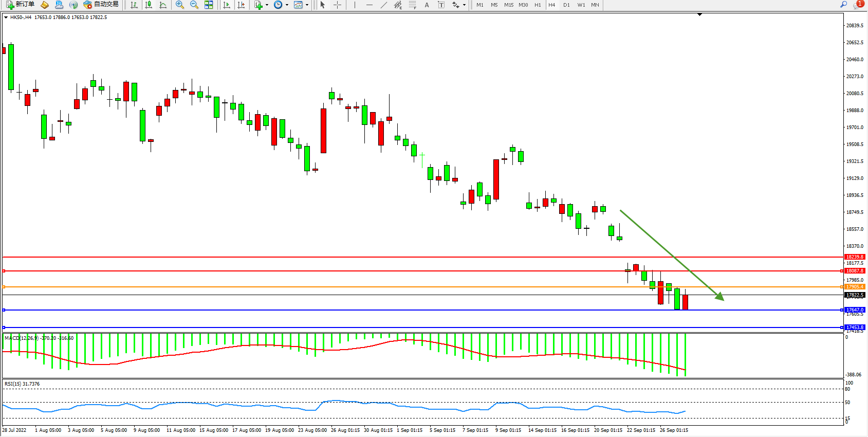868x437 pixels.
Task: Draw a horizontal line tool
Action: tap(369, 5)
